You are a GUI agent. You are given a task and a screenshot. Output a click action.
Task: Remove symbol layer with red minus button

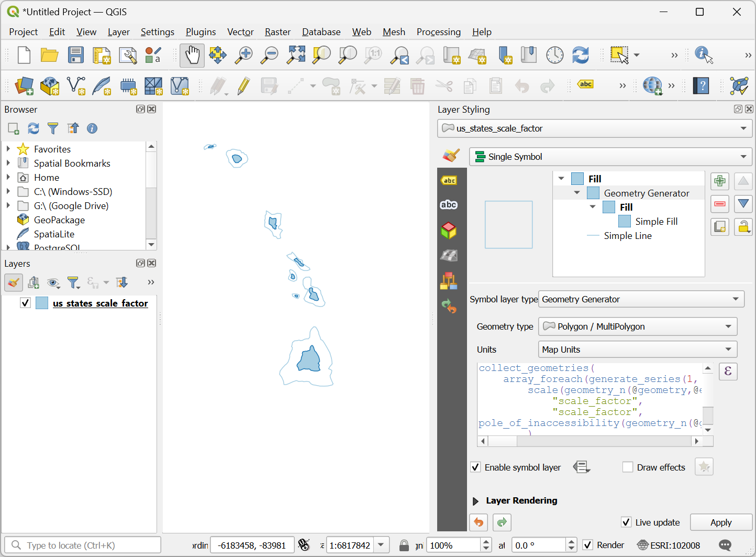(720, 204)
